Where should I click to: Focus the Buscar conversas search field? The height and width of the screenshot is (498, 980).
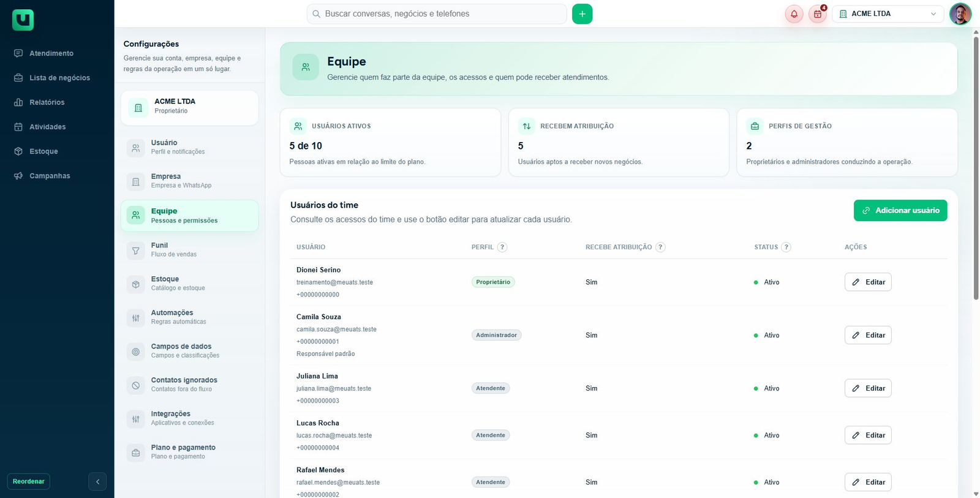[437, 13]
